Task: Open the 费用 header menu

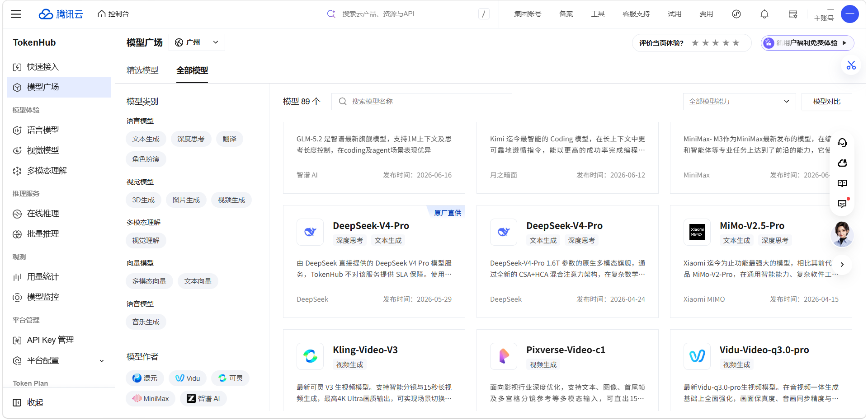Action: click(x=706, y=14)
